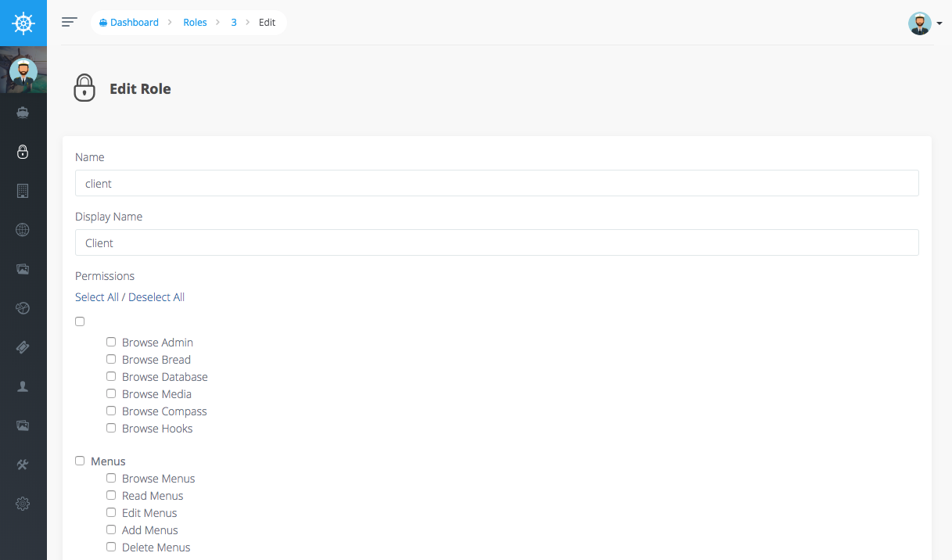
Task: Enable the Delete Menus permission
Action: tap(111, 546)
